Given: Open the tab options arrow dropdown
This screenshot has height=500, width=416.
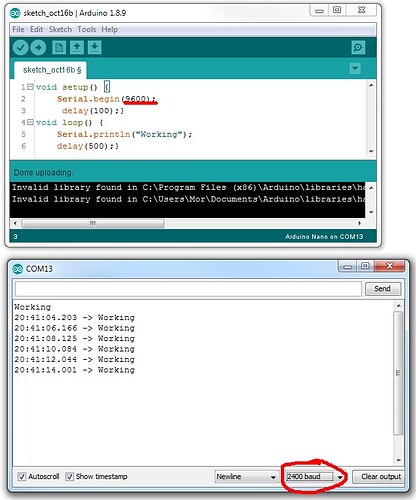Looking at the screenshot, I should 355,69.
